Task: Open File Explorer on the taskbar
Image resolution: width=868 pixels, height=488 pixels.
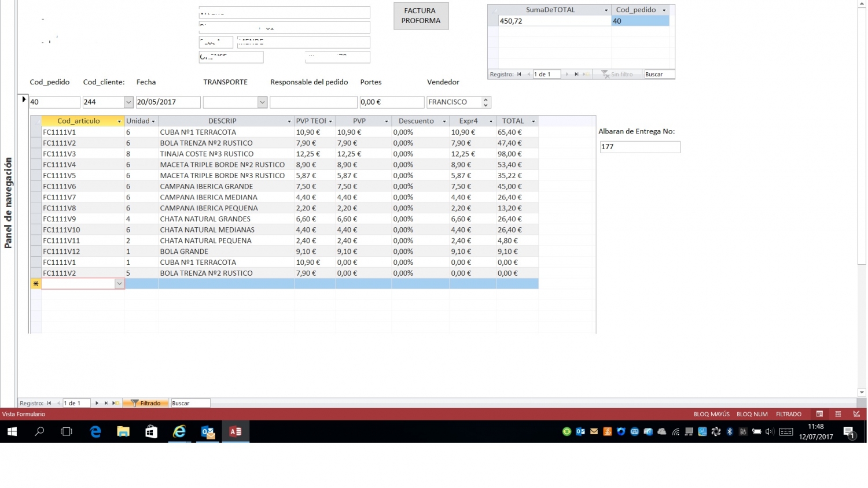Action: [123, 431]
